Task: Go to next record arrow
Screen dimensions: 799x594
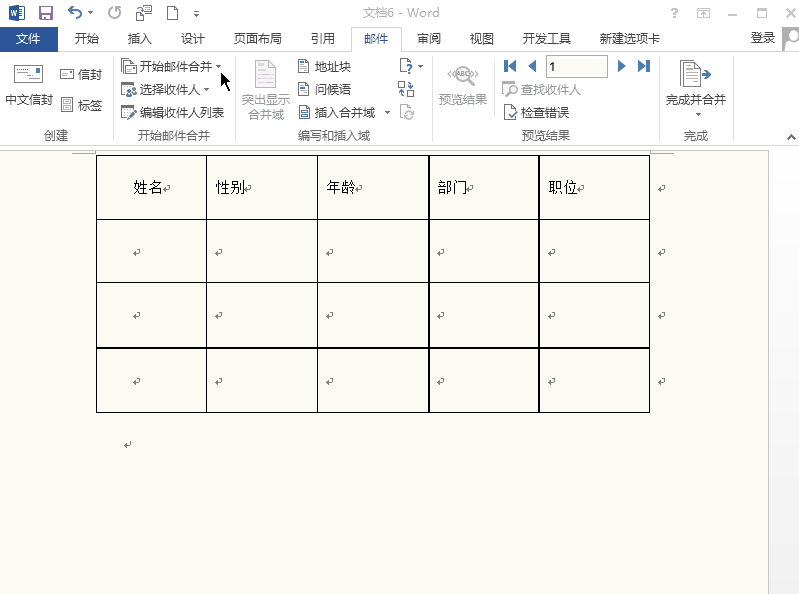Action: pos(621,66)
